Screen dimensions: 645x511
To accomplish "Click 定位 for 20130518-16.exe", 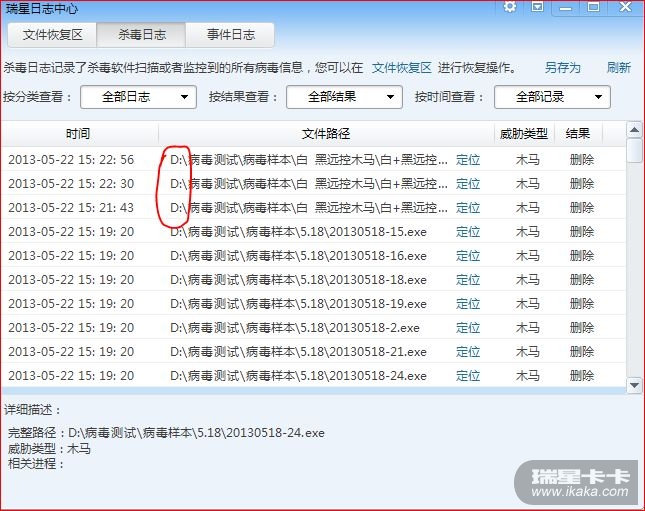I will 468,256.
